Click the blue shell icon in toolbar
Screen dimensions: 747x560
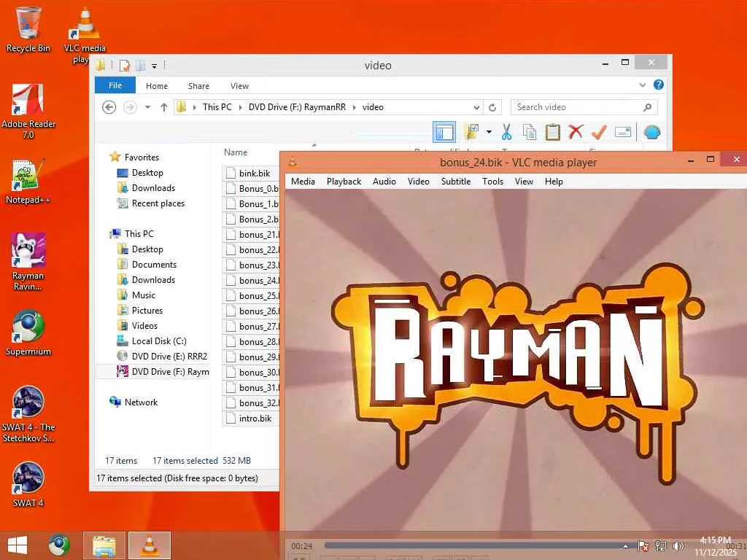[652, 132]
